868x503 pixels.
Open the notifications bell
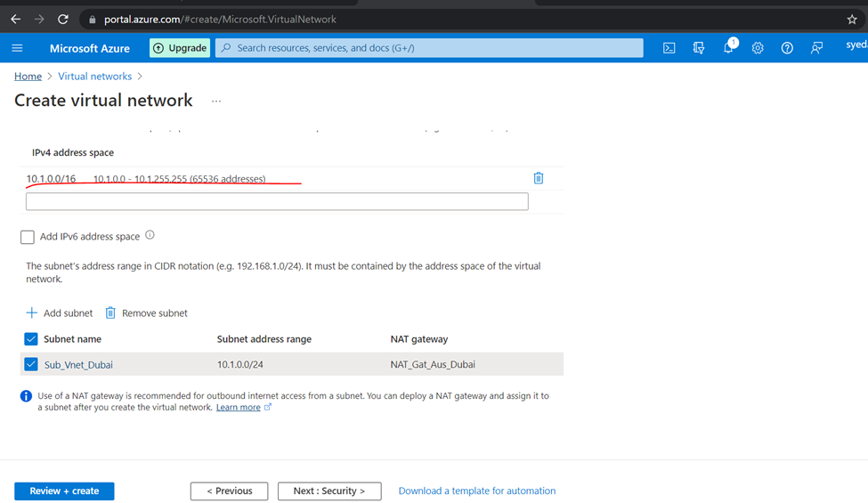click(x=728, y=48)
